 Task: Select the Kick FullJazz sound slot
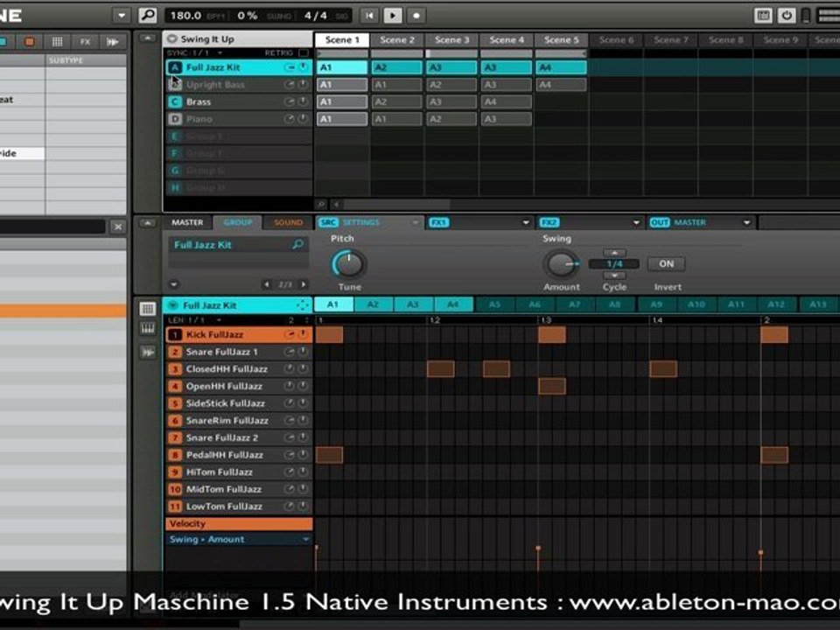[x=239, y=334]
